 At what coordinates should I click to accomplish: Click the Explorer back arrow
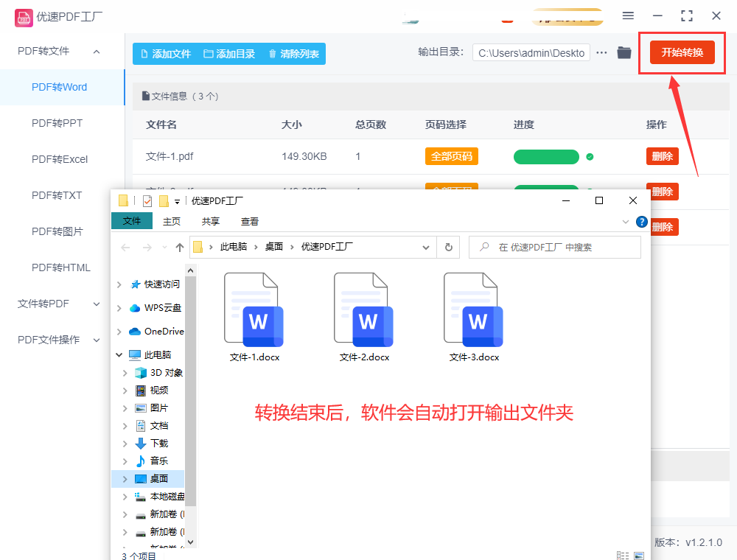click(x=125, y=247)
